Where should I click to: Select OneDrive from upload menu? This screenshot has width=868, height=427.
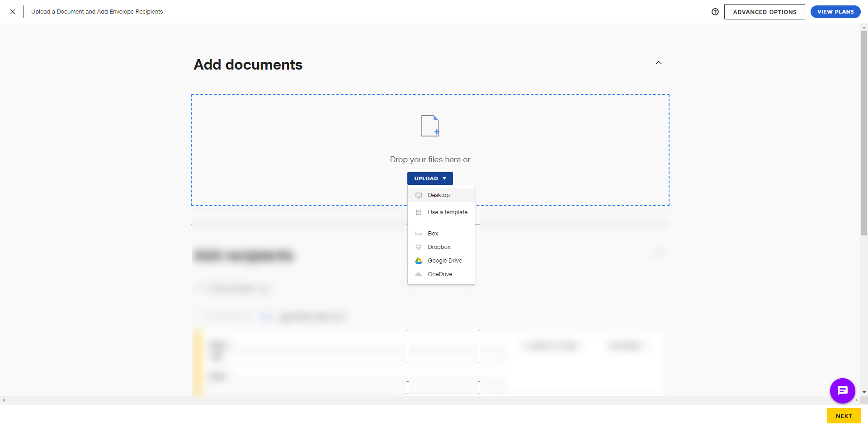441,274
